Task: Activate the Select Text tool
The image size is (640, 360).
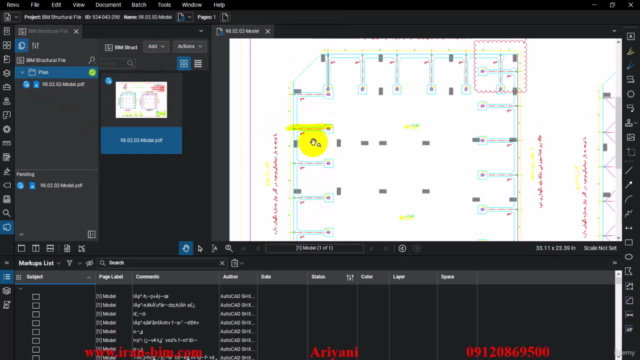Action: [214, 248]
